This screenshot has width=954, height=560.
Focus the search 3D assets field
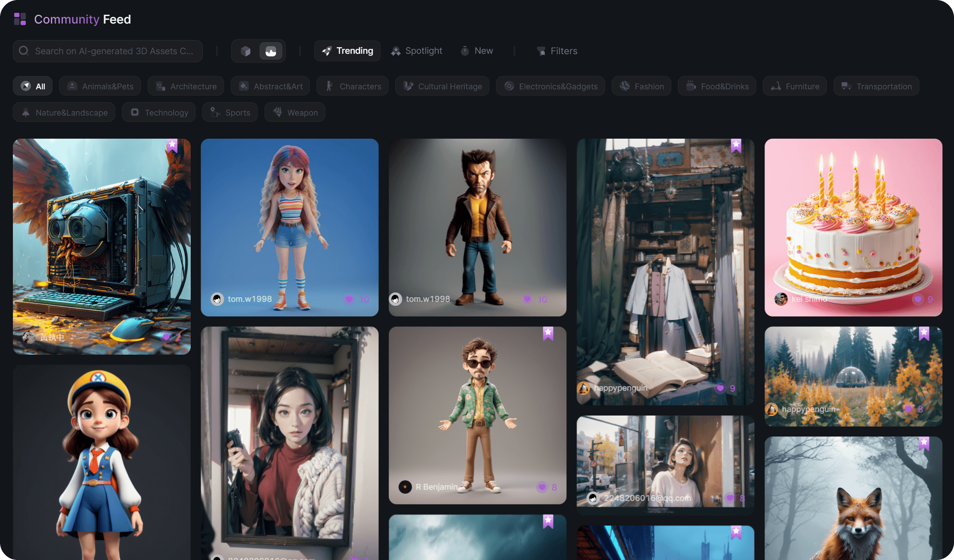108,51
